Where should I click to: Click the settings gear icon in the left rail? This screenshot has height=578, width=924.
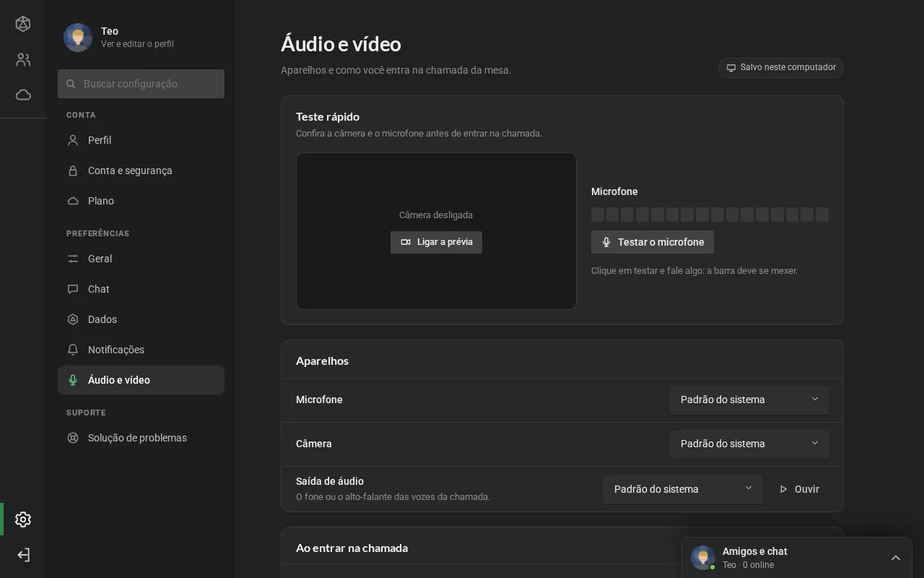pyautogui.click(x=23, y=519)
